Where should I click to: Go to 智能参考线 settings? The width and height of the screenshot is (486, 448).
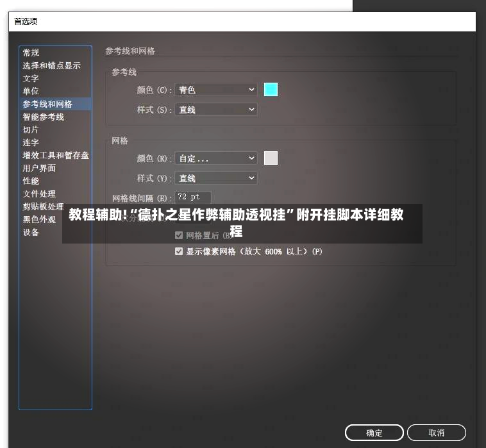tap(43, 117)
